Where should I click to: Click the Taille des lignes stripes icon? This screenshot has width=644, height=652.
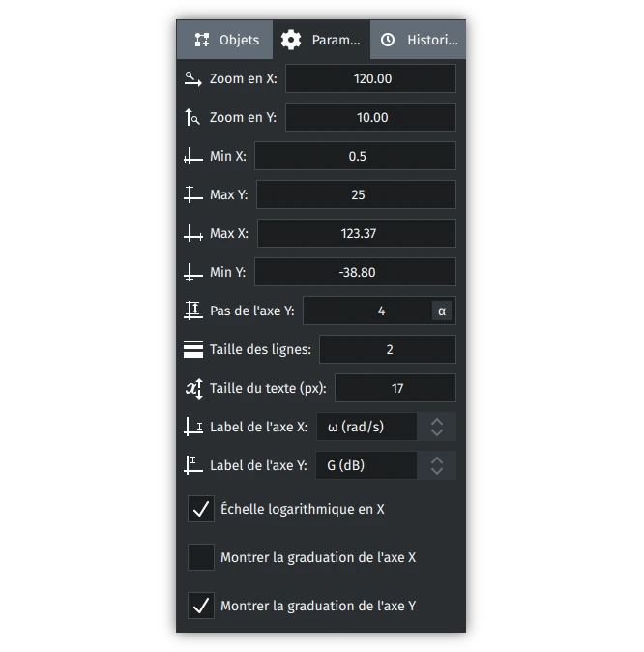pos(192,349)
